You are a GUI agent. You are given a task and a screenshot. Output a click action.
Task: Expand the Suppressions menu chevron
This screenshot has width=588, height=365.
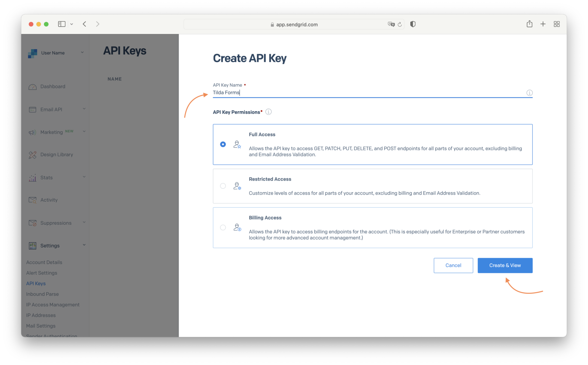tap(84, 223)
